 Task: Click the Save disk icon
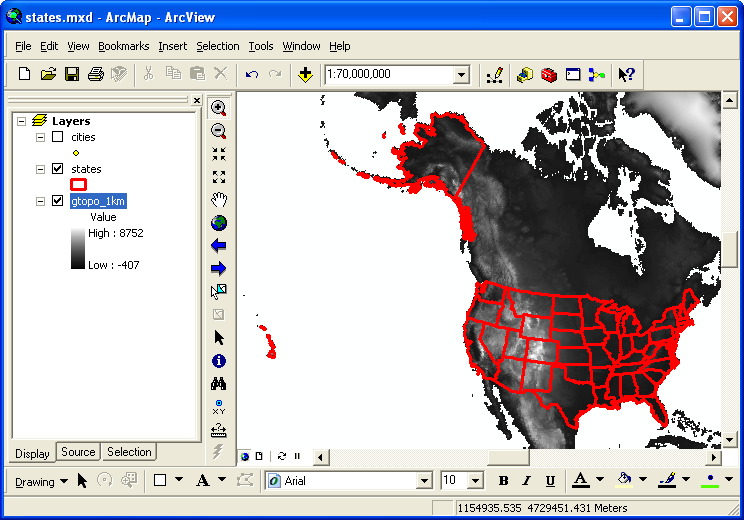pos(72,74)
